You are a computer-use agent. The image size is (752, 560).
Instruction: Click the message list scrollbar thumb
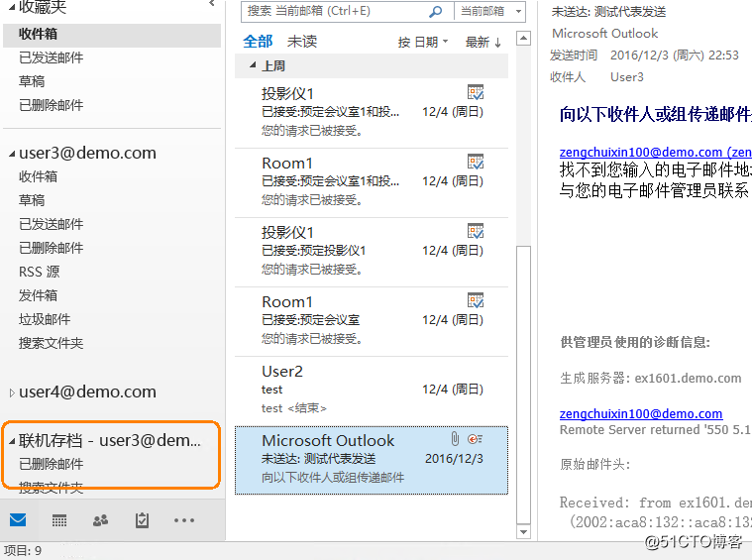click(524, 386)
